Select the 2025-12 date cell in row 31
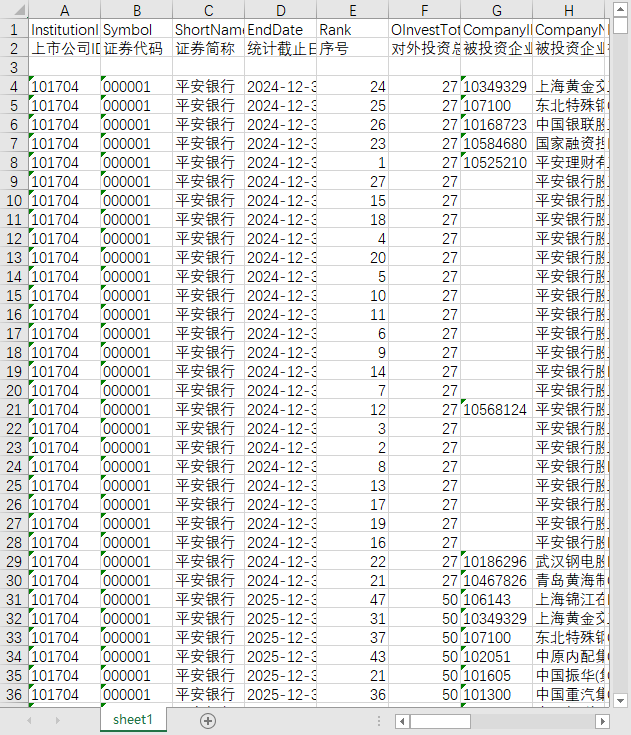This screenshot has height=735, width=631. [x=280, y=600]
